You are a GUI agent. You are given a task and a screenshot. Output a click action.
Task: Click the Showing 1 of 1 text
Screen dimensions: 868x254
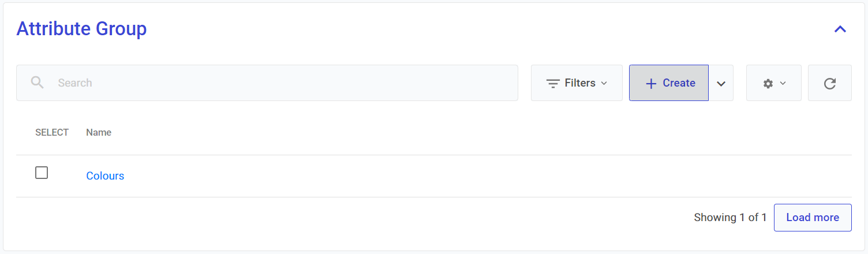tap(730, 218)
